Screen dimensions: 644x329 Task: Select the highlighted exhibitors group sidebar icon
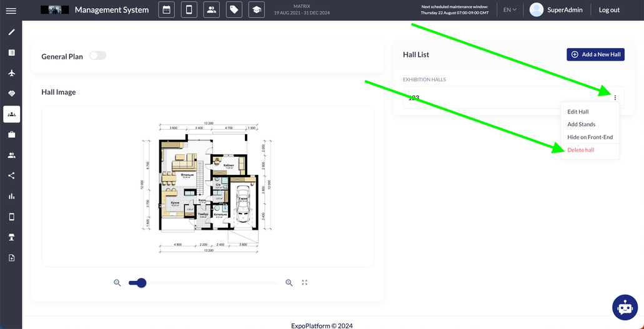[11, 114]
